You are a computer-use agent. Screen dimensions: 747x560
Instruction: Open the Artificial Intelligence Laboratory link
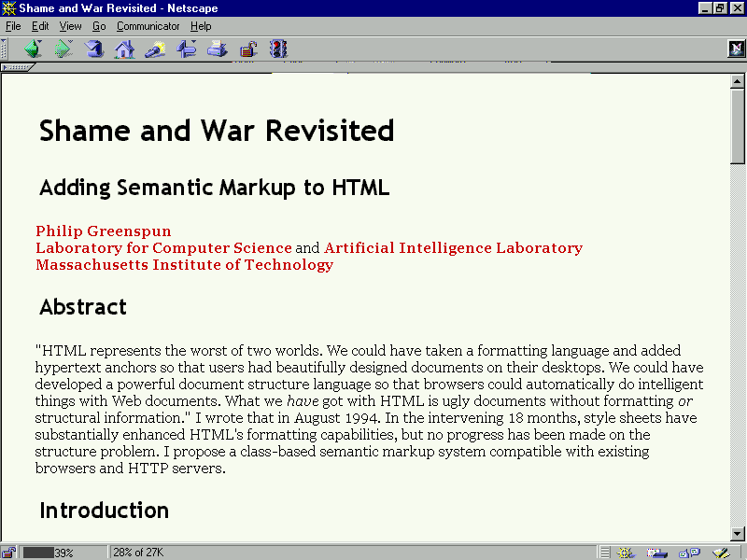click(453, 247)
